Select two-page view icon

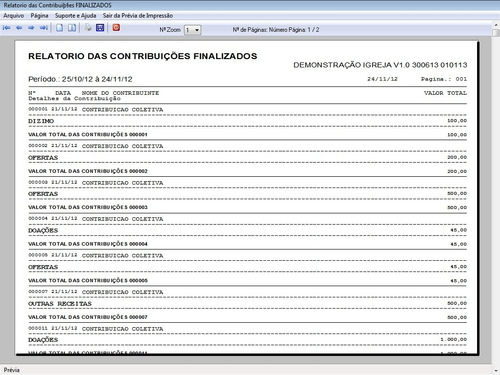[x=72, y=28]
